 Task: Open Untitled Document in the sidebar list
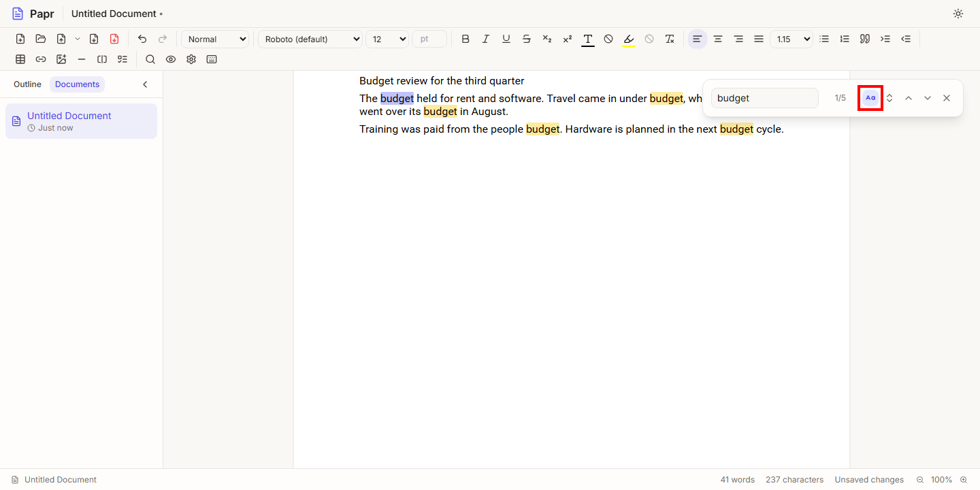81,121
